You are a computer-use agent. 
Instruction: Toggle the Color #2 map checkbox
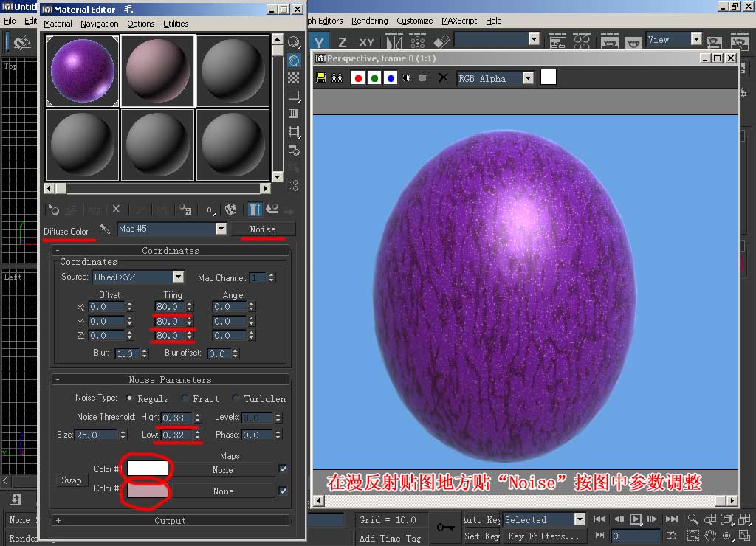point(283,491)
